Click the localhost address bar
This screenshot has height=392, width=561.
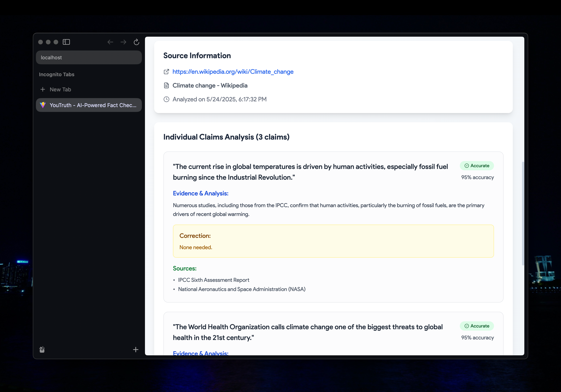pyautogui.click(x=89, y=57)
